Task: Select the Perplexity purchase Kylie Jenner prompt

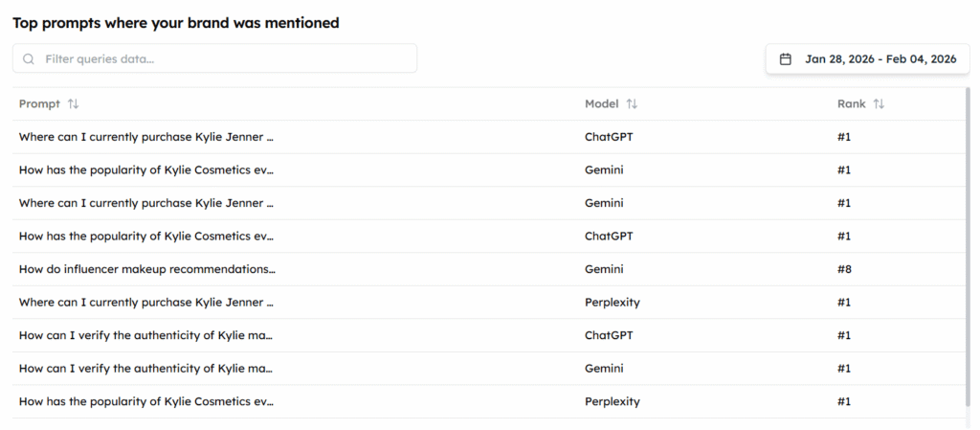Action: (x=146, y=303)
